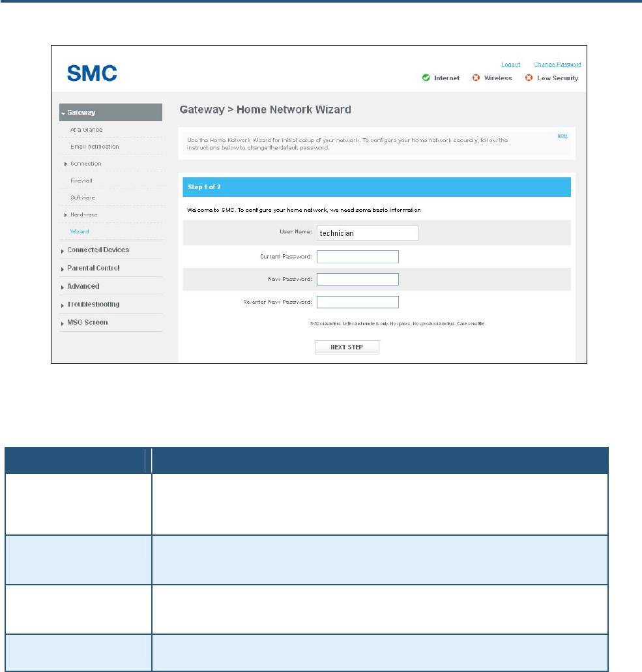The width and height of the screenshot is (642, 672).
Task: Collapse the Gateway menu section
Action: point(111,112)
